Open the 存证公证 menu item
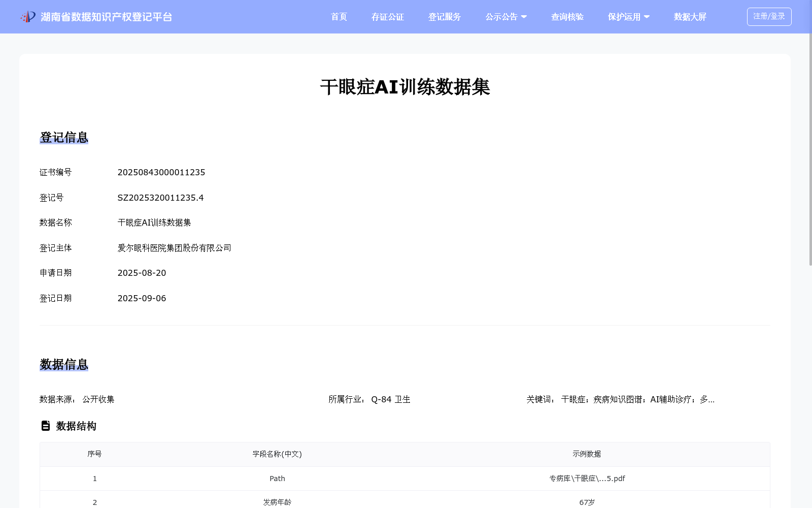 pos(388,17)
